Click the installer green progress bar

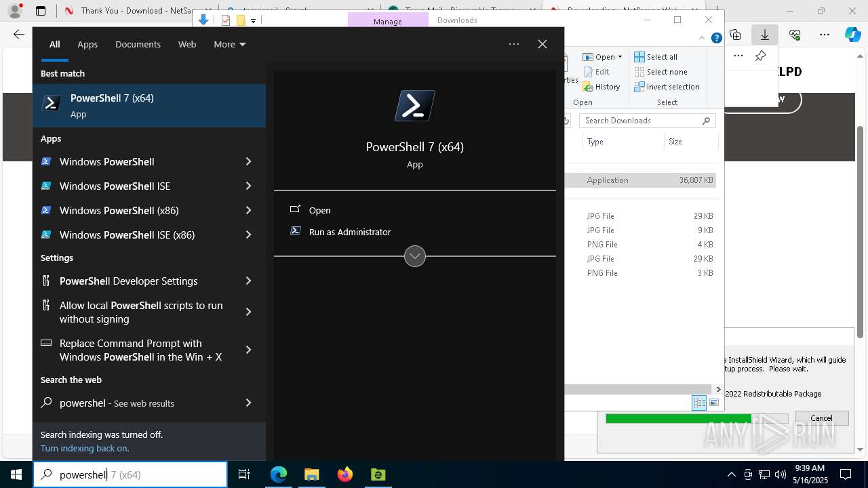(696, 419)
